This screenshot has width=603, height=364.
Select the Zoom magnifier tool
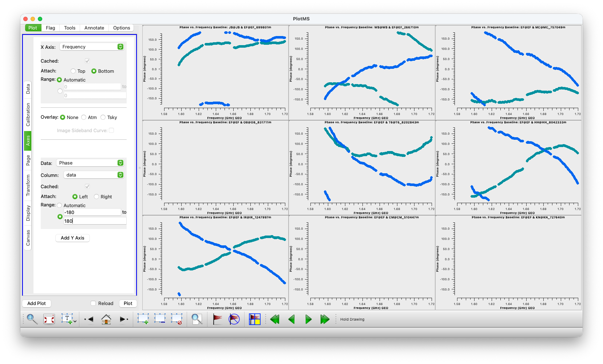(x=32, y=319)
